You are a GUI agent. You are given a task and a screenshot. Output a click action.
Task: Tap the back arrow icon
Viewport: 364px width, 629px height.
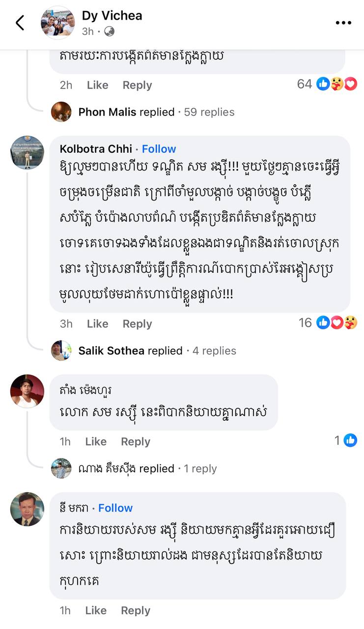tap(20, 23)
